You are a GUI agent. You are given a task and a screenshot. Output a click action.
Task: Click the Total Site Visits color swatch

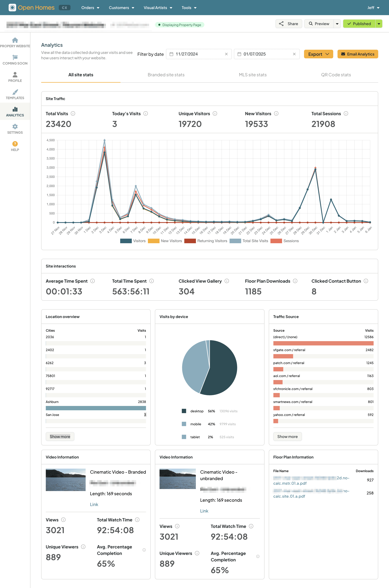(235, 241)
